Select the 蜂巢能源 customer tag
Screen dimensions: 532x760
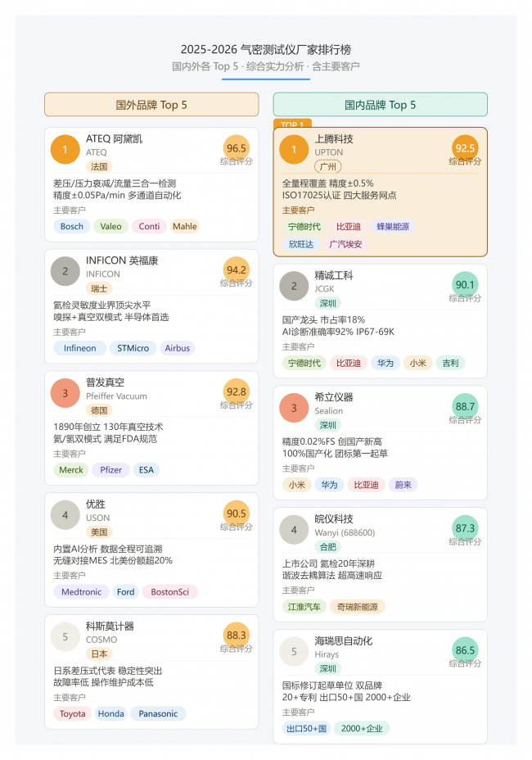393,226
